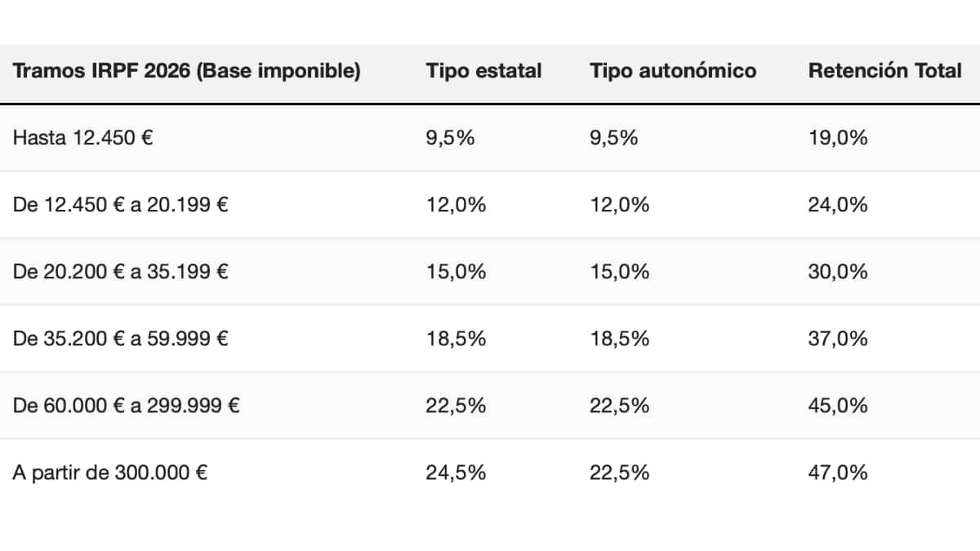Viewport: 980px width, 551px height.
Task: Select the 24,0% total retention value
Action: [x=837, y=205]
